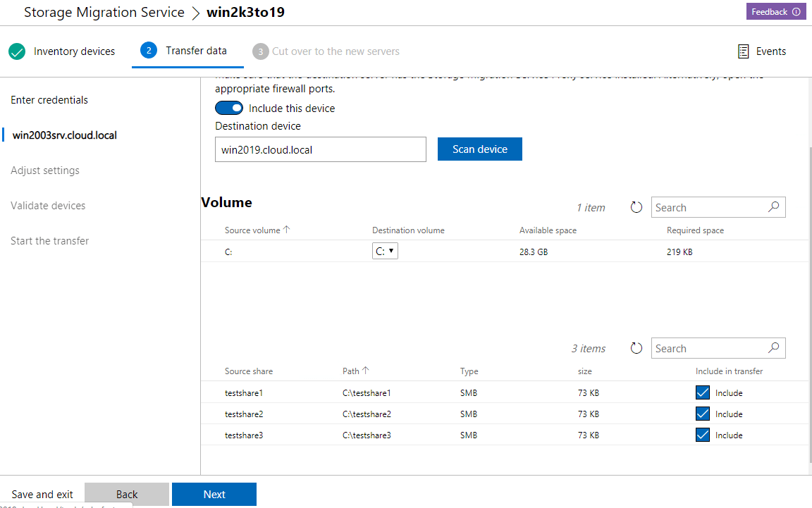Viewport: 812px width, 508px height.
Task: Uncheck Include for testshare2
Action: [702, 414]
